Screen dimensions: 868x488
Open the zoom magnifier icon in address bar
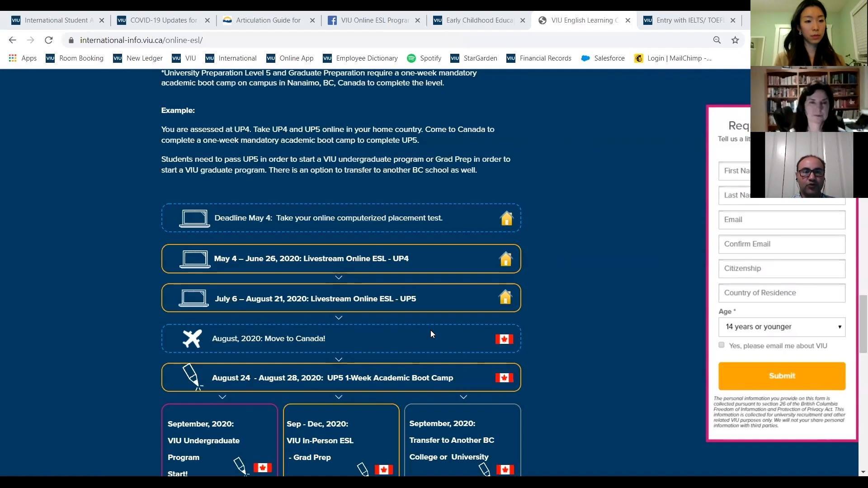coord(717,40)
